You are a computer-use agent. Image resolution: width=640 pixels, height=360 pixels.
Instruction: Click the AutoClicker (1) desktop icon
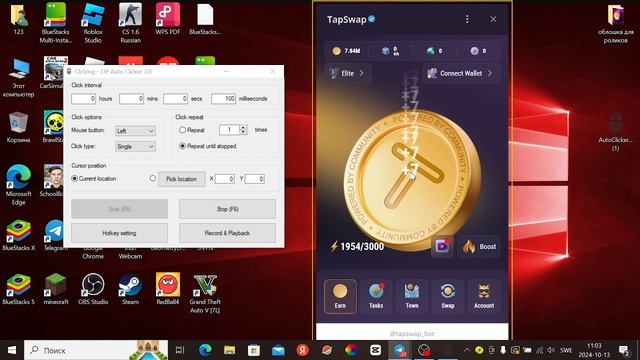616,132
